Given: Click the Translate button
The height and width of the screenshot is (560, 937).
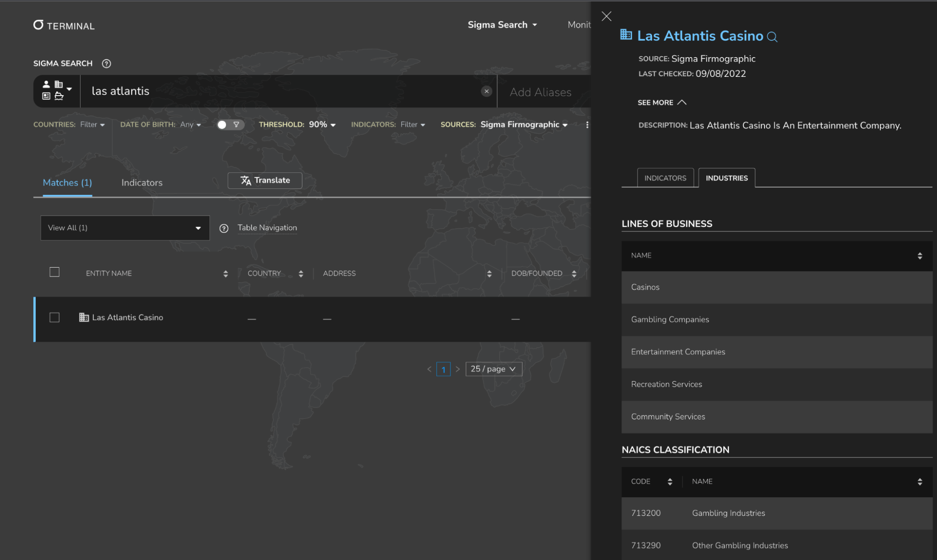Looking at the screenshot, I should [x=265, y=180].
